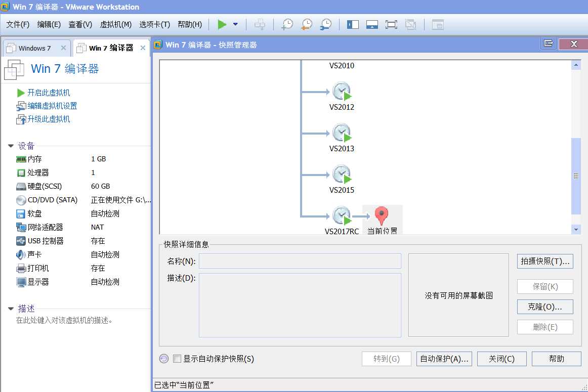
Task: Select the 处理器 device row
Action: click(x=82, y=173)
